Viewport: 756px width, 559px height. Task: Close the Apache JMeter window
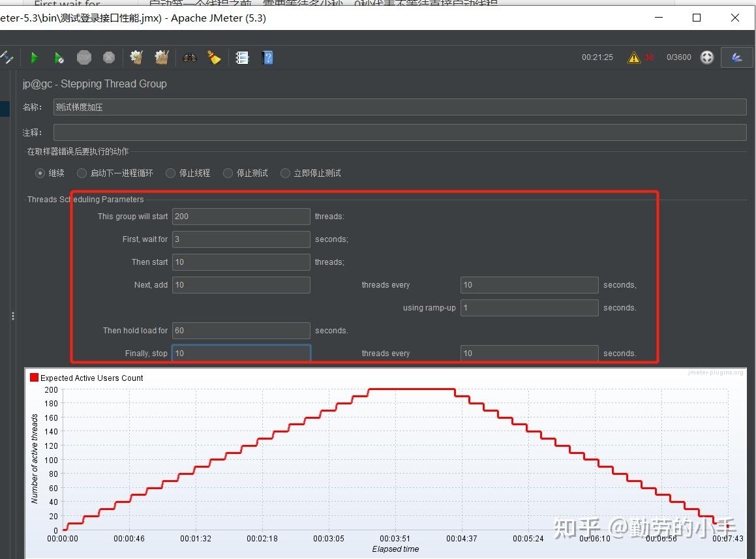(x=734, y=18)
